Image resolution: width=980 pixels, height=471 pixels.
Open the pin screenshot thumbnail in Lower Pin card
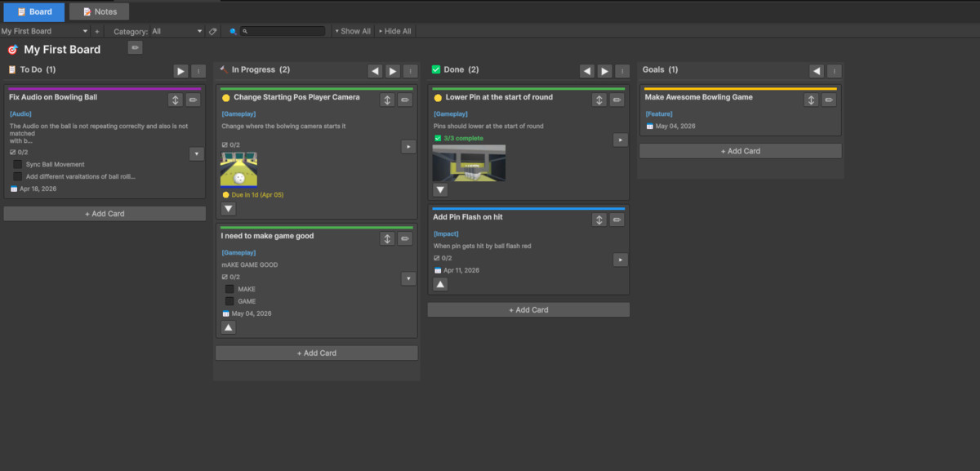pyautogui.click(x=469, y=163)
